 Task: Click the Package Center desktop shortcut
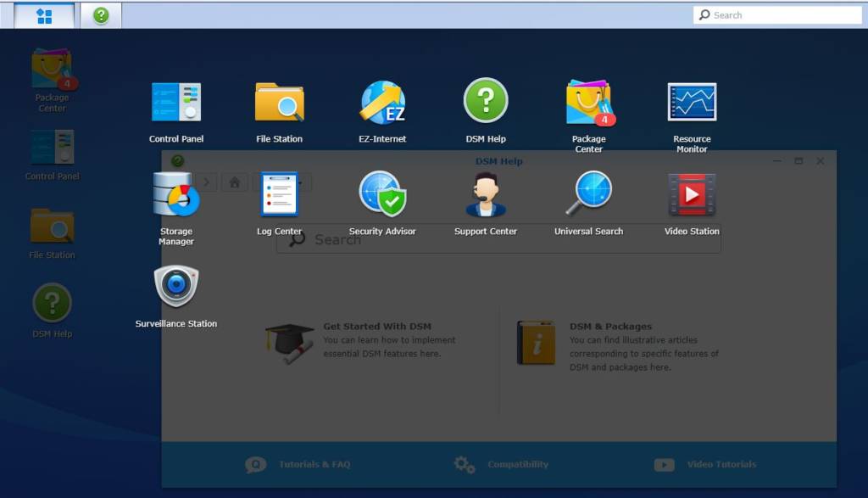click(x=52, y=81)
